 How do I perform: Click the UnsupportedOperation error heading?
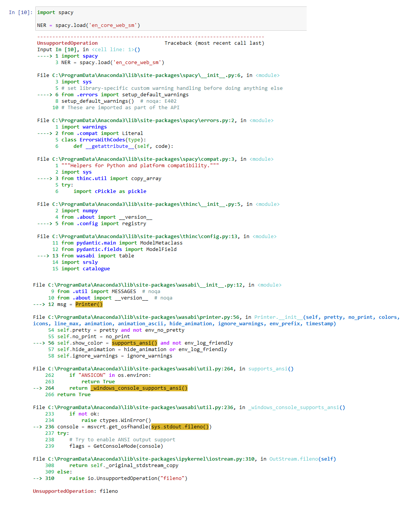pos(67,43)
